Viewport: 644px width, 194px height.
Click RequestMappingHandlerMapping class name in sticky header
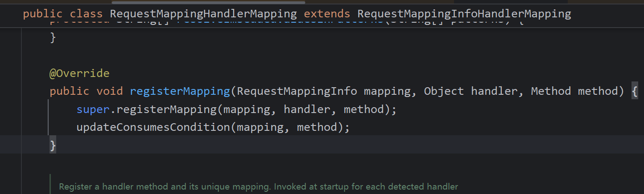pos(203,14)
